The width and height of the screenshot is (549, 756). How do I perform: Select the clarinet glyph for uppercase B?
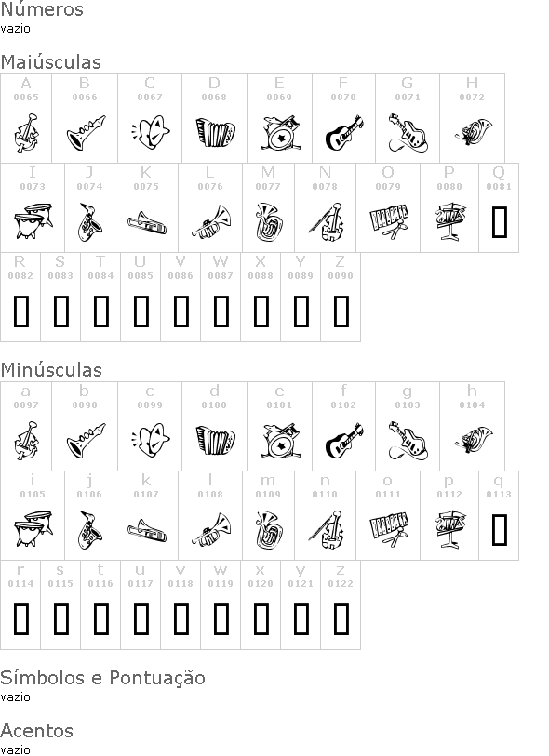pyautogui.click(x=86, y=132)
